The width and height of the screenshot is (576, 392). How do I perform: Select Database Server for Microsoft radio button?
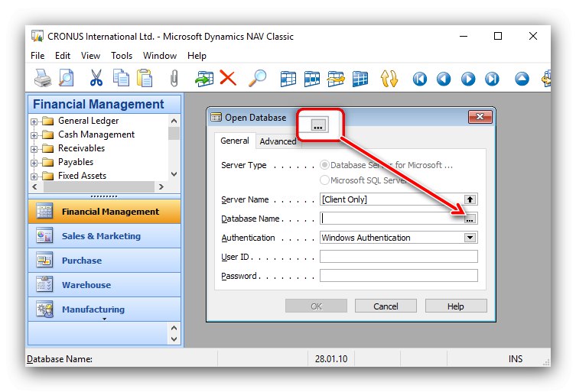pyautogui.click(x=324, y=165)
